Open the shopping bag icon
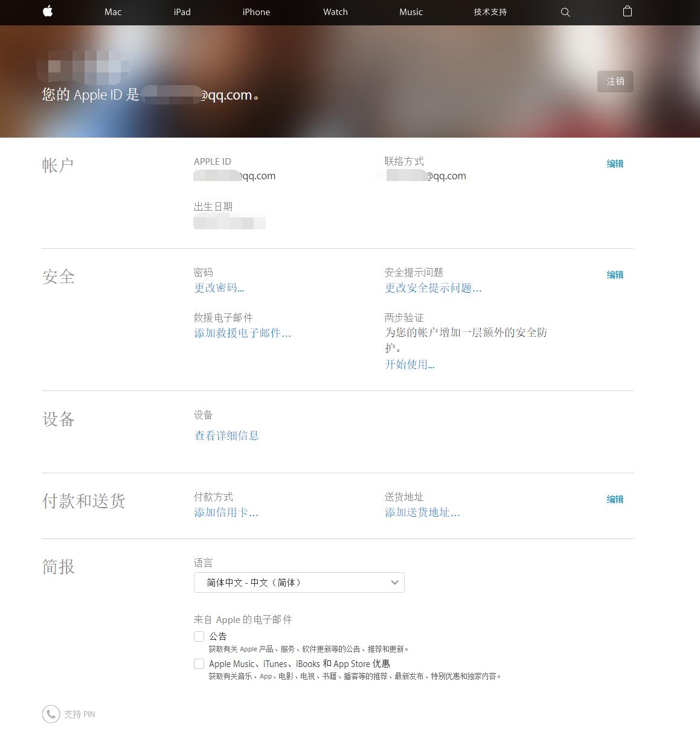The image size is (700, 731). click(x=627, y=11)
